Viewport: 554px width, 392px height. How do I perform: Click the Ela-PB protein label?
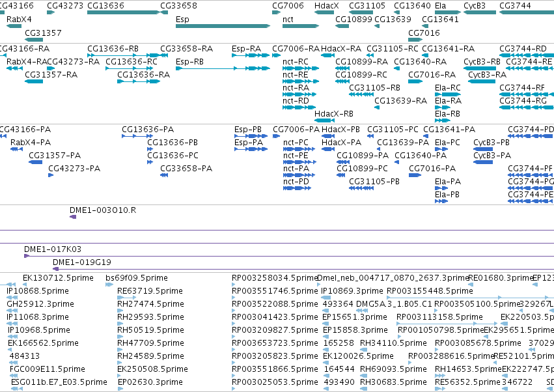447,195
